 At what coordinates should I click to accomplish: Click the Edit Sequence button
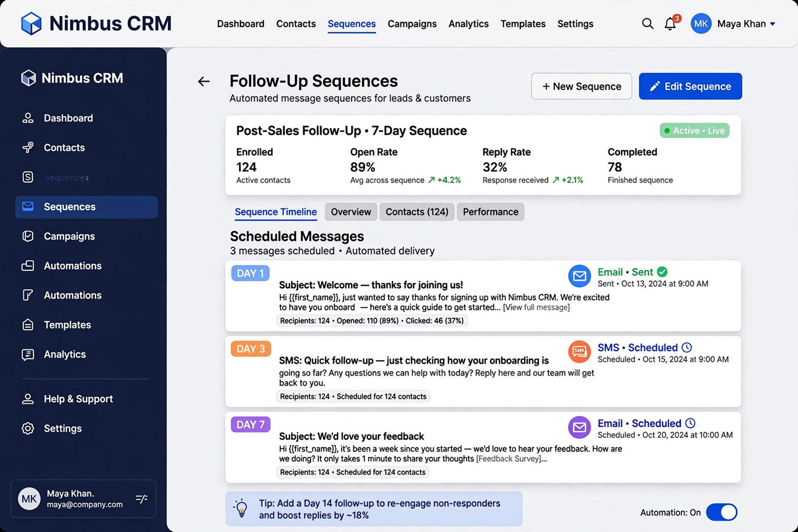[x=690, y=86]
